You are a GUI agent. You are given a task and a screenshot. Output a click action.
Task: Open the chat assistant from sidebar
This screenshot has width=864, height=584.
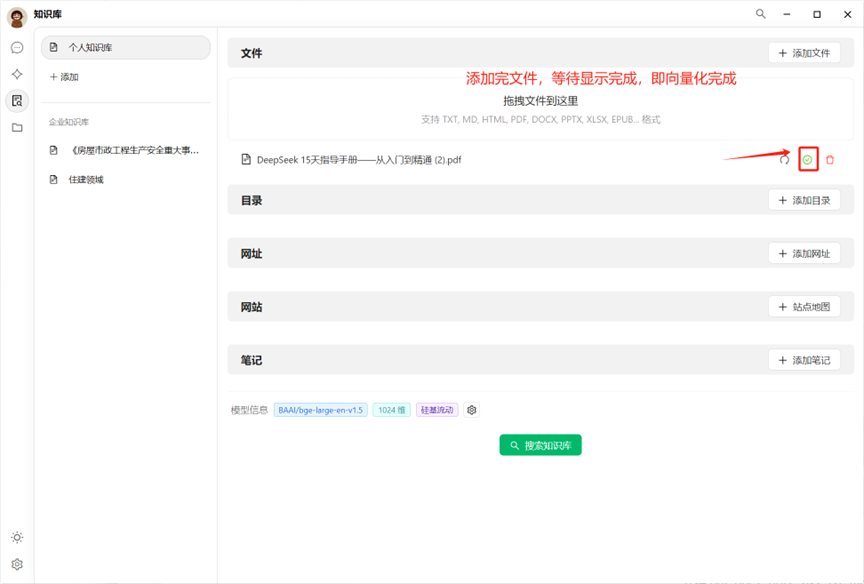click(17, 48)
